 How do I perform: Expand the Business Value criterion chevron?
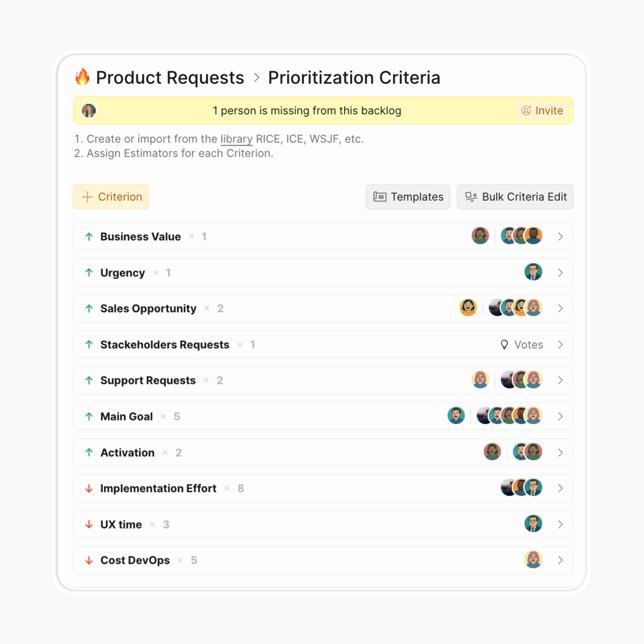tap(560, 237)
